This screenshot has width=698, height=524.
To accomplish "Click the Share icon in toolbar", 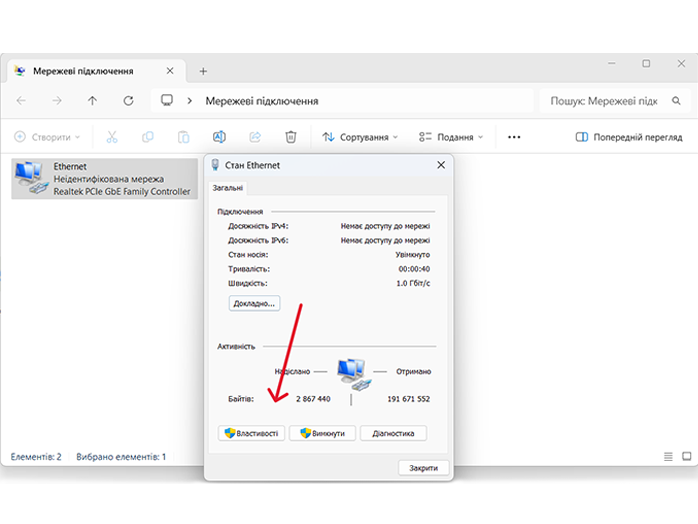I will 255,137.
